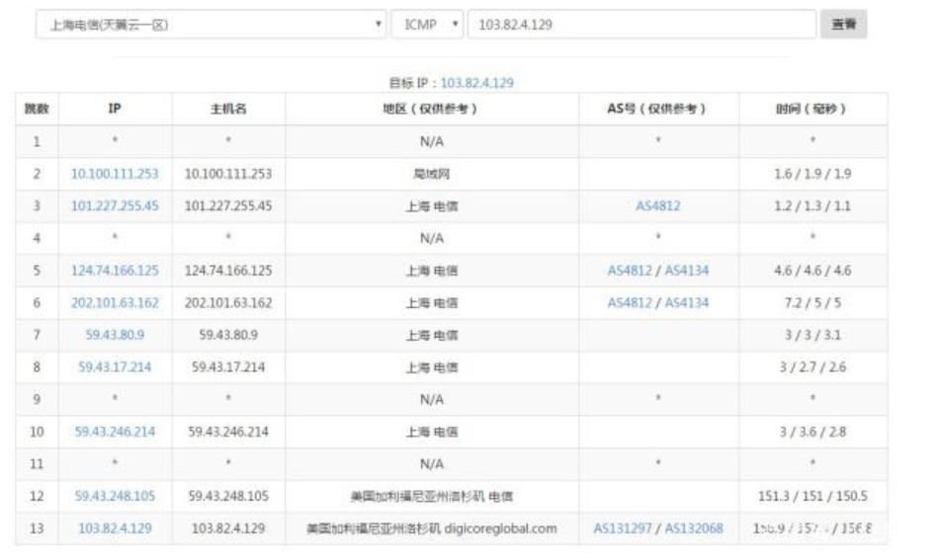
Task: Open the target IP link above the table
Action: click(x=476, y=83)
